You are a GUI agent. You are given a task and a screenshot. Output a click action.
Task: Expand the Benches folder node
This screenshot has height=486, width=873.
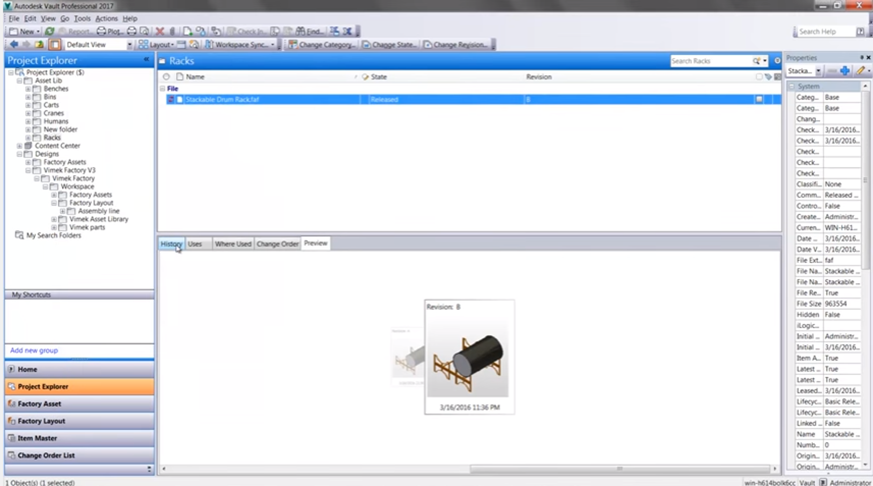point(28,89)
